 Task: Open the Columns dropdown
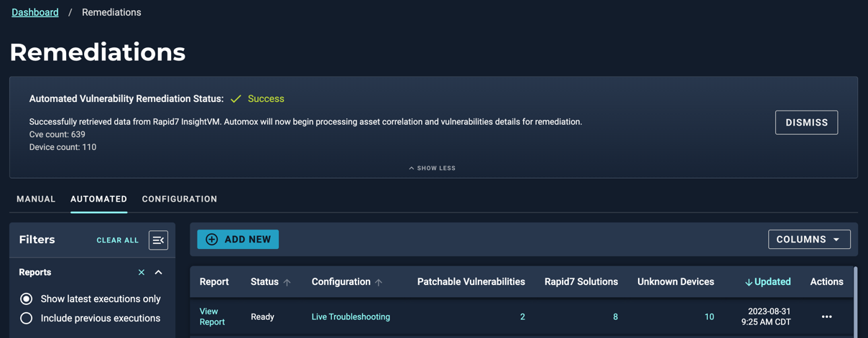point(809,240)
